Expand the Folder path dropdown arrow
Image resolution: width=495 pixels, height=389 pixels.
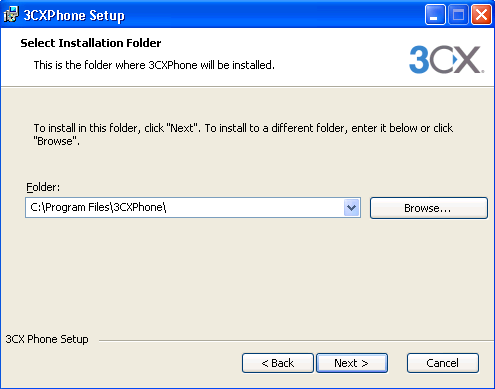click(351, 208)
